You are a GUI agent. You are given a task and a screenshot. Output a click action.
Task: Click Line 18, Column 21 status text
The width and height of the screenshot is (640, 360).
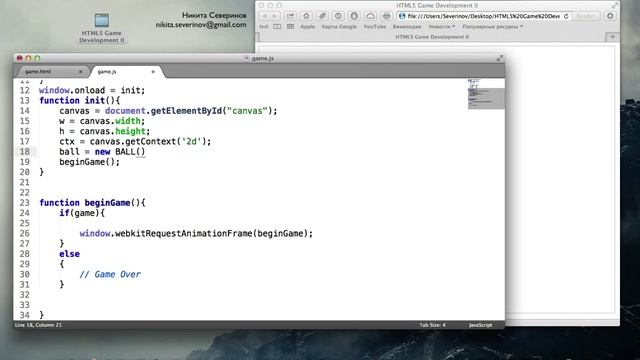pos(38,325)
